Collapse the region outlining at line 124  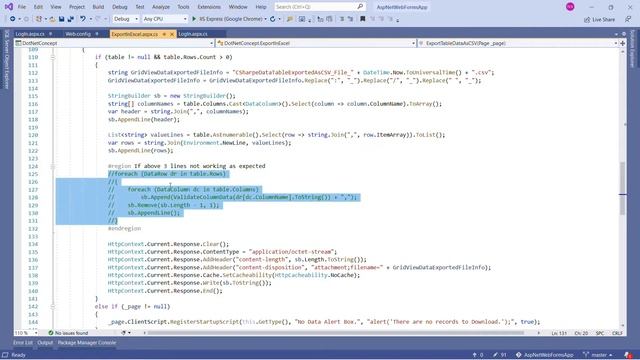[53, 166]
